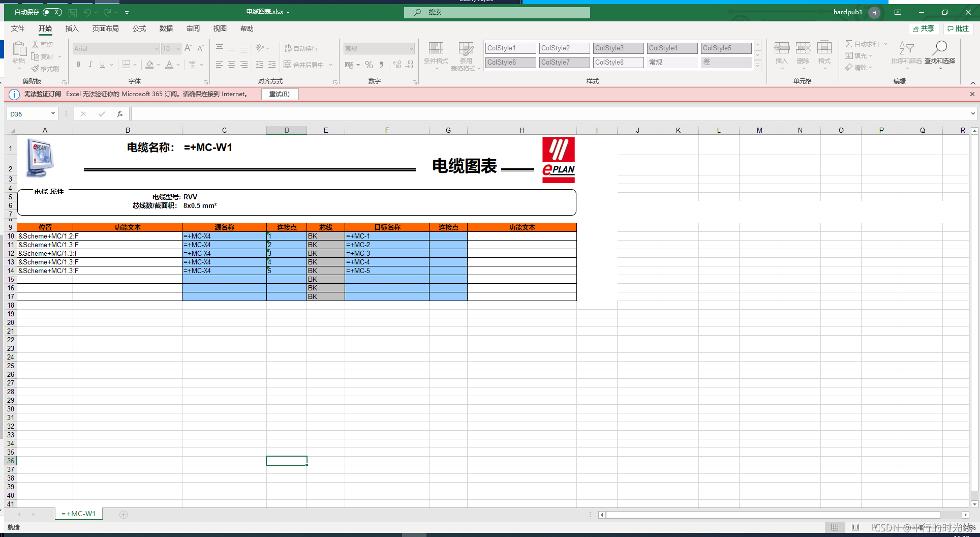Image resolution: width=980 pixels, height=537 pixels.
Task: Open the Arial font name dropdown
Action: [157, 49]
